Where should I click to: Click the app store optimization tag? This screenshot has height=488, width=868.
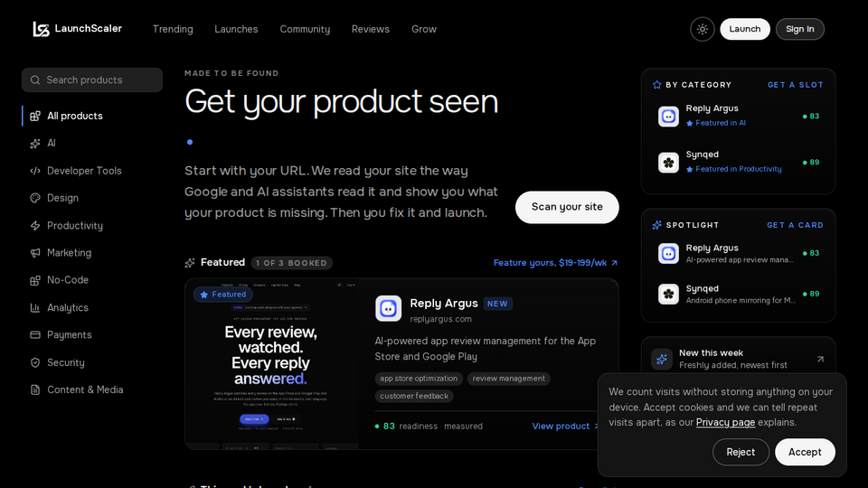(x=419, y=379)
